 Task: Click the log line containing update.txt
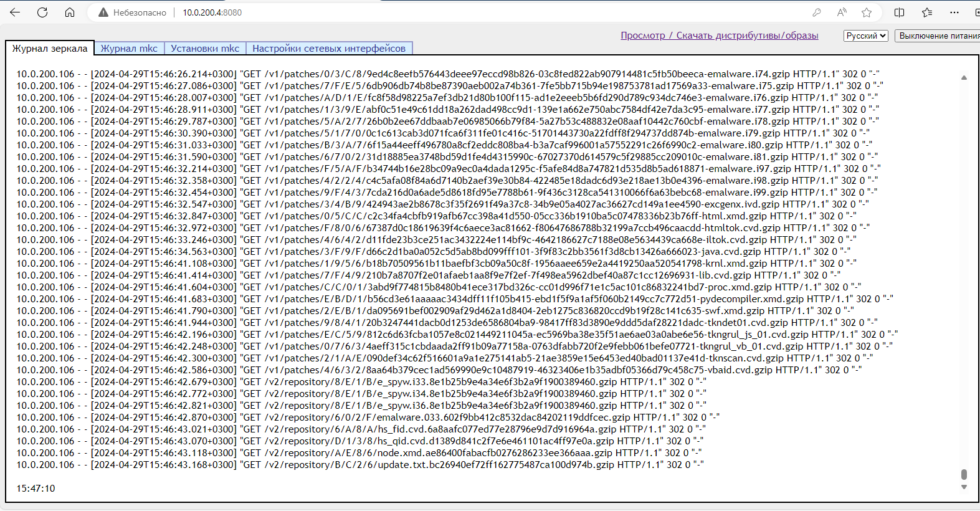[x=359, y=465]
